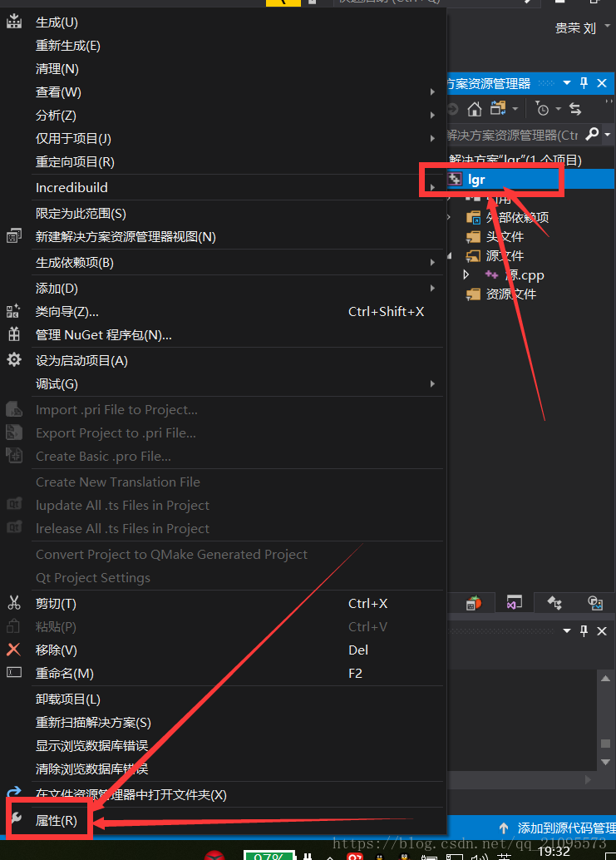The height and width of the screenshot is (860, 616).
Task: Click 添加到源代码管理 in status bar
Action: (557, 828)
